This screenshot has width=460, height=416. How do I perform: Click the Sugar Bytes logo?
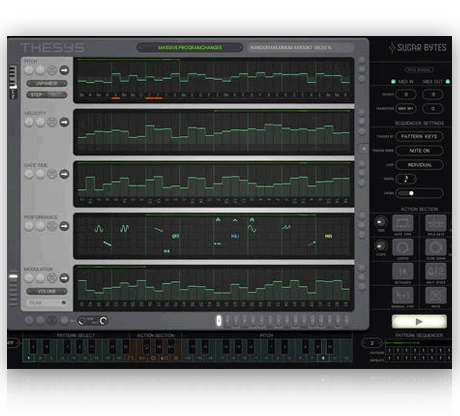pos(417,48)
